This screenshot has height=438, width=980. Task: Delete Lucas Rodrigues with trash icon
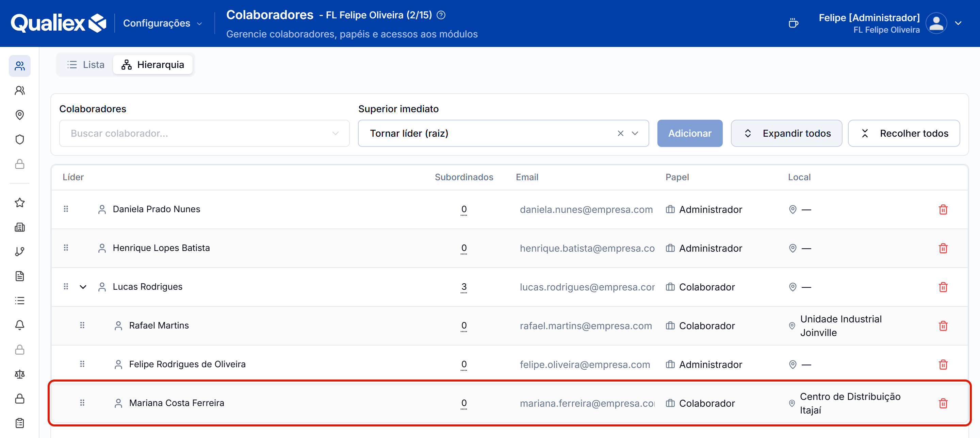coord(943,287)
